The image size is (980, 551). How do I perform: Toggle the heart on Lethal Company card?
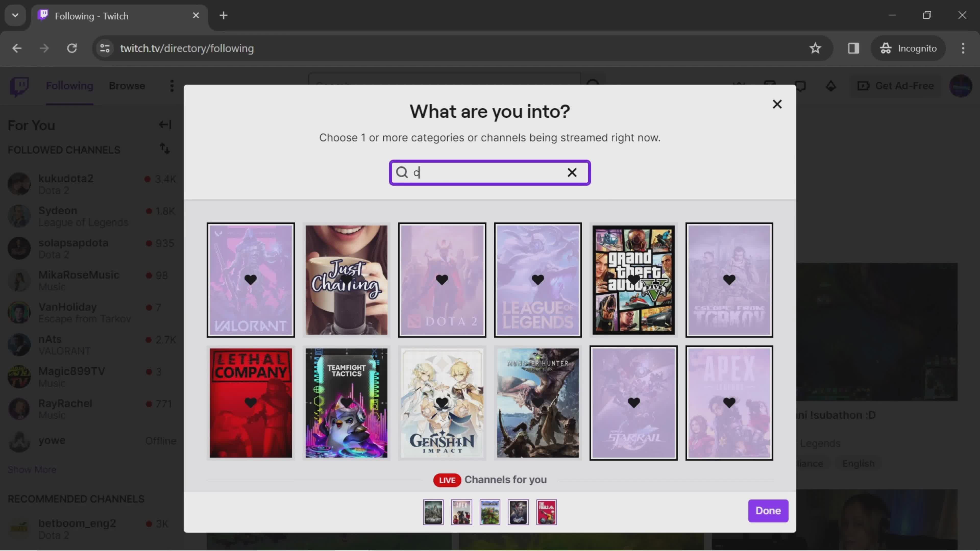[x=250, y=402]
